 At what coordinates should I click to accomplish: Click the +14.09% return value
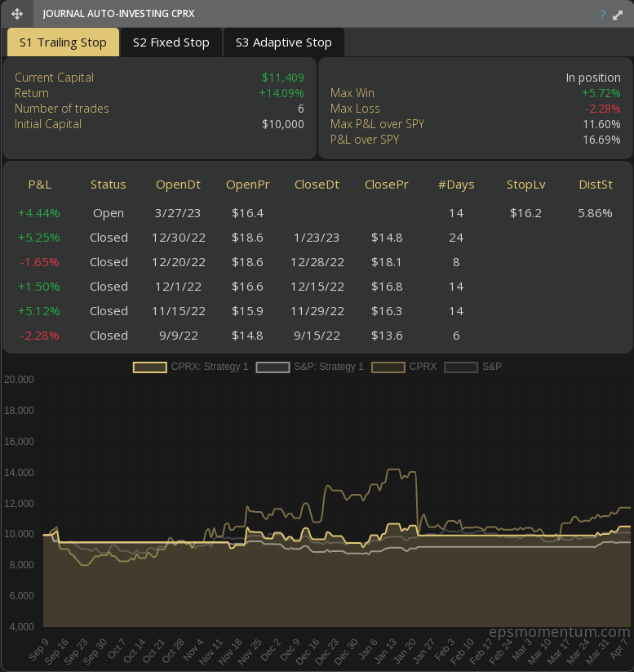(x=282, y=93)
